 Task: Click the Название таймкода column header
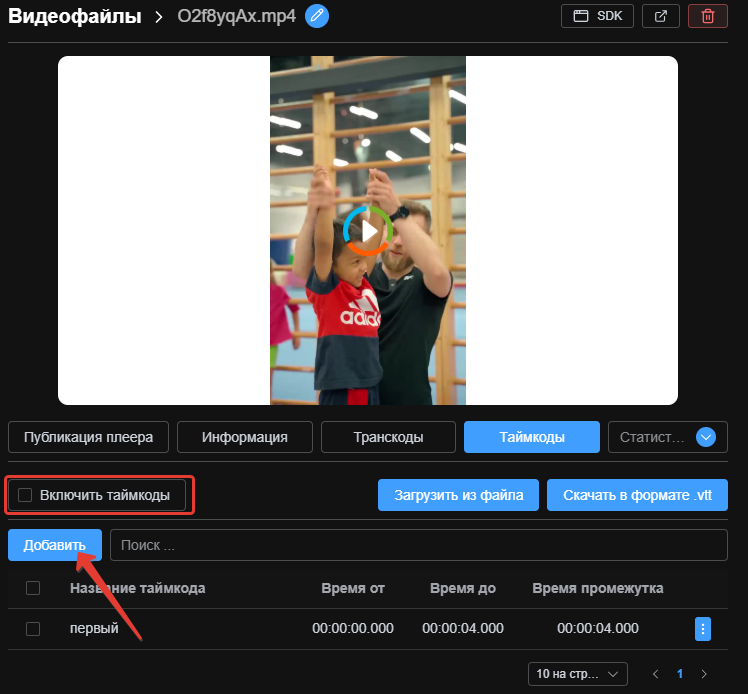click(x=137, y=588)
